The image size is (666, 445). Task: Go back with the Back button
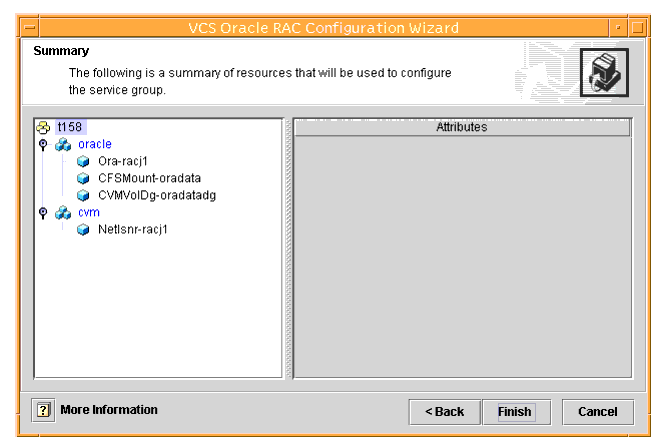point(445,412)
